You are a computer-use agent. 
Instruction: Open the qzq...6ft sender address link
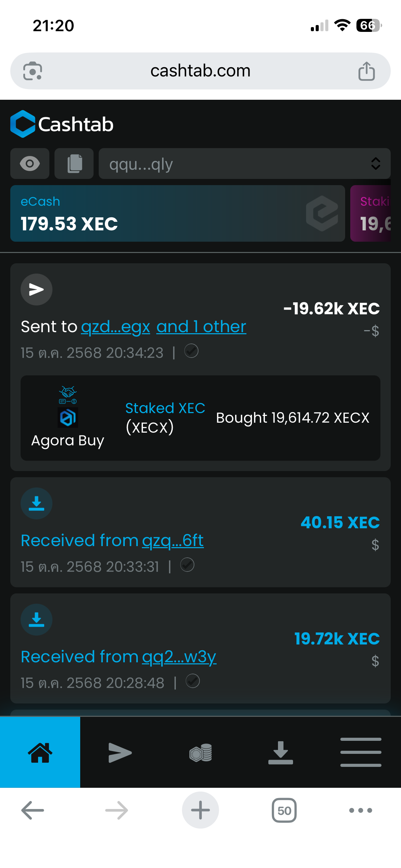tap(173, 541)
